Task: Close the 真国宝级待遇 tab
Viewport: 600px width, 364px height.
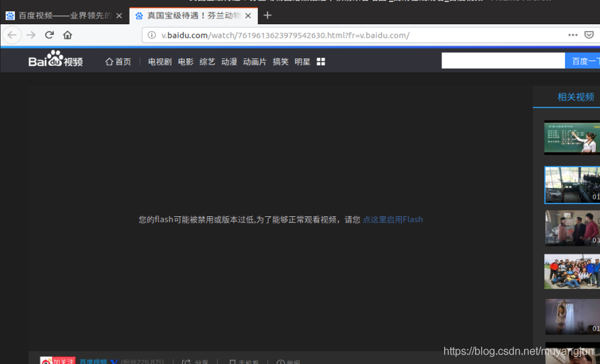Action: click(x=248, y=15)
